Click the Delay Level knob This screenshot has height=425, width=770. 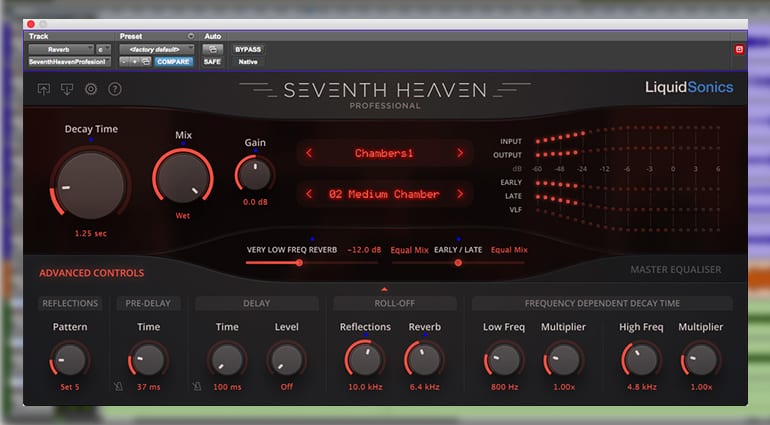pos(286,360)
